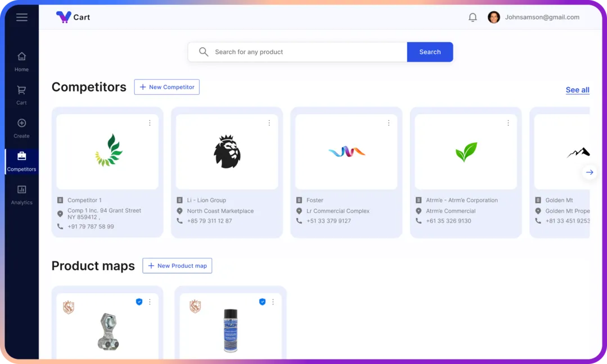Open options menu on spray can product card
The image size is (607, 364).
(273, 302)
